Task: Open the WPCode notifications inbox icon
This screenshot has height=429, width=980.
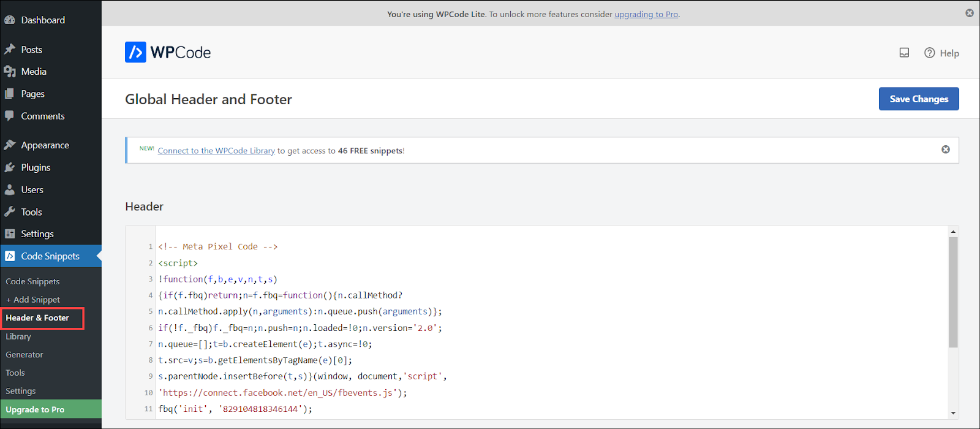Action: tap(904, 53)
